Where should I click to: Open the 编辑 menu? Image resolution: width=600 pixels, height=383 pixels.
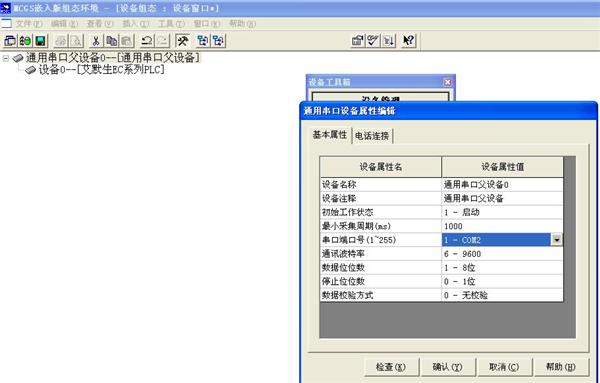click(x=64, y=24)
